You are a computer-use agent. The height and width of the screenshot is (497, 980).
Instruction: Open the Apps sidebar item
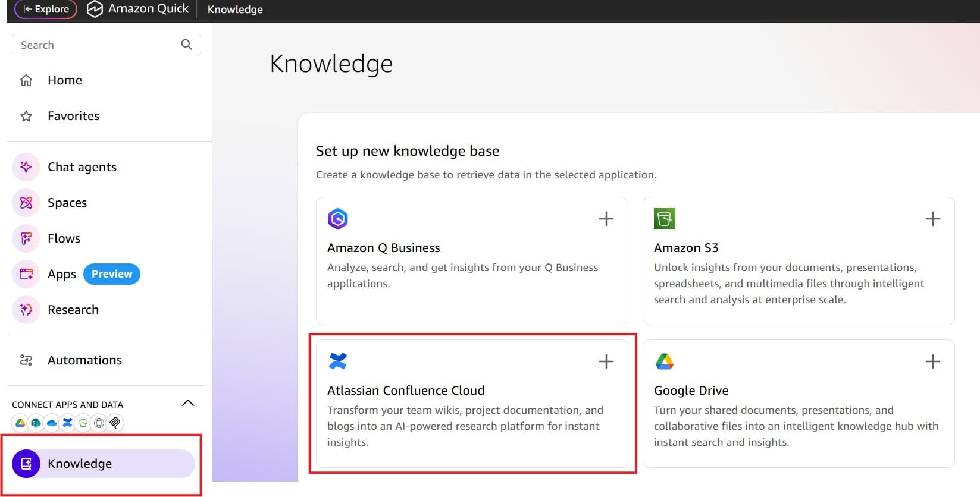[x=62, y=274]
